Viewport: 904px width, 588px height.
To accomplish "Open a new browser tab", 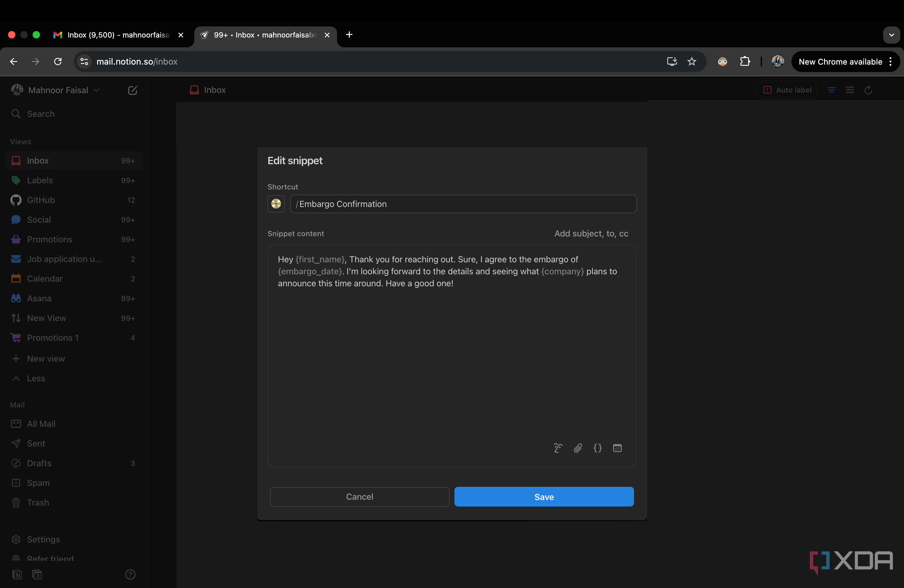I will point(349,34).
